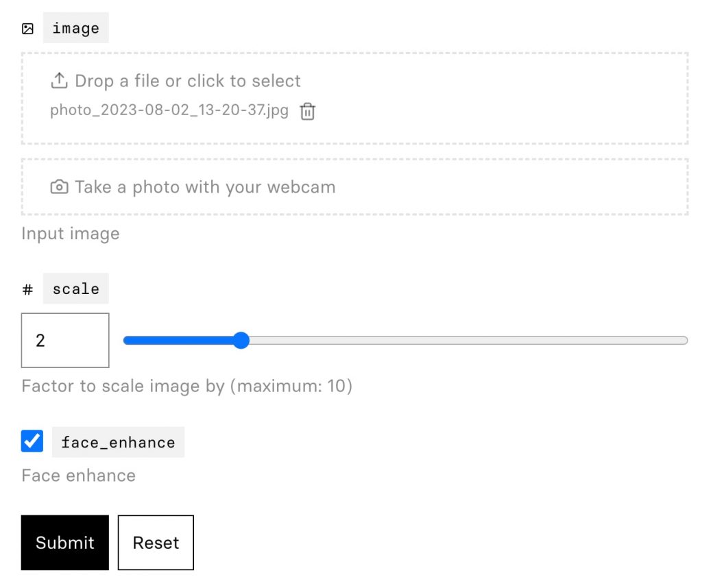
Task: Click the gray unfilled portion of scale slider
Action: click(468, 341)
